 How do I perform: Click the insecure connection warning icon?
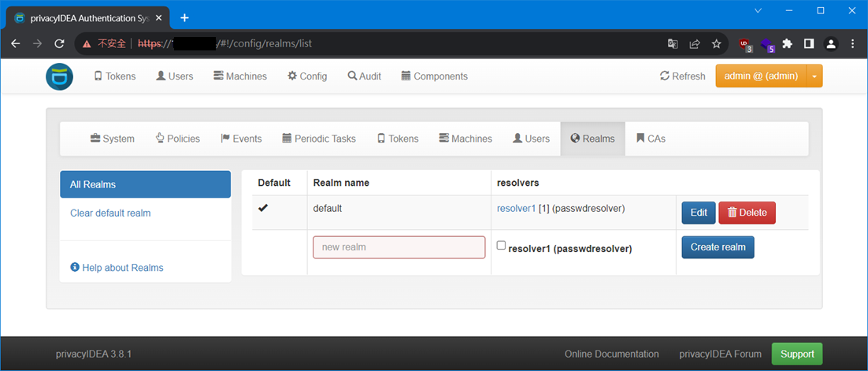[87, 44]
